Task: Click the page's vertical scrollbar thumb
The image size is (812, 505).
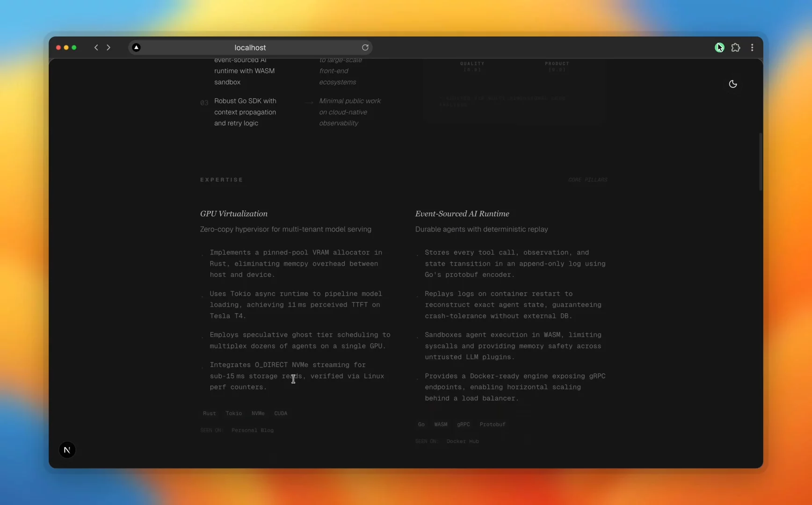Action: coord(761,161)
